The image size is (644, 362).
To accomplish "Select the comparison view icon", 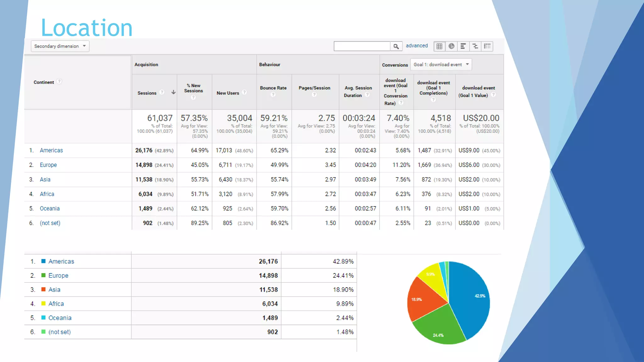I will (475, 47).
